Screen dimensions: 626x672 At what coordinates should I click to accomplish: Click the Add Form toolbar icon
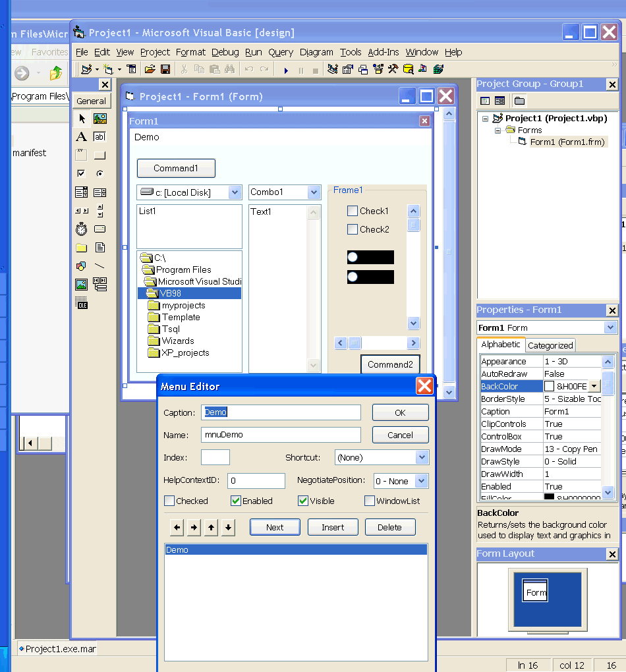click(109, 69)
